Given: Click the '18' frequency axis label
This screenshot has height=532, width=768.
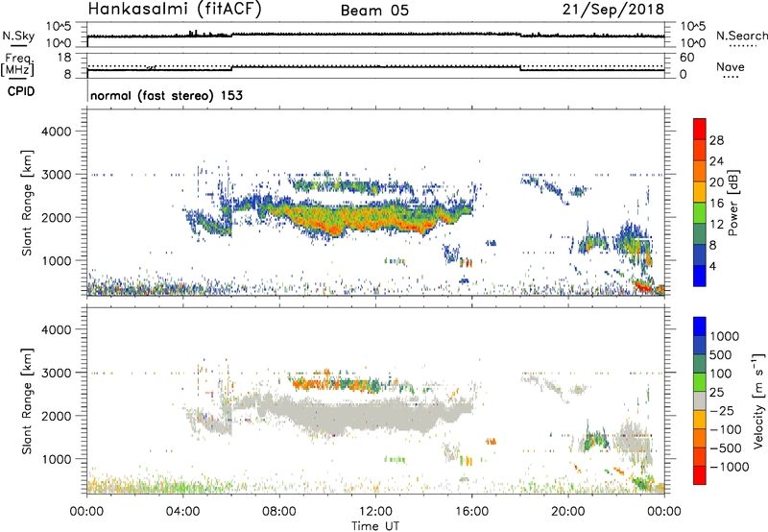Looking at the screenshot, I should click(x=64, y=58).
